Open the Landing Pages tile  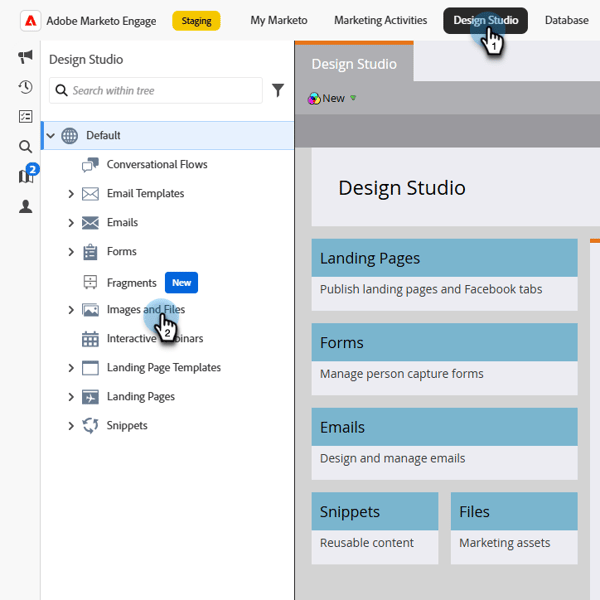[444, 274]
